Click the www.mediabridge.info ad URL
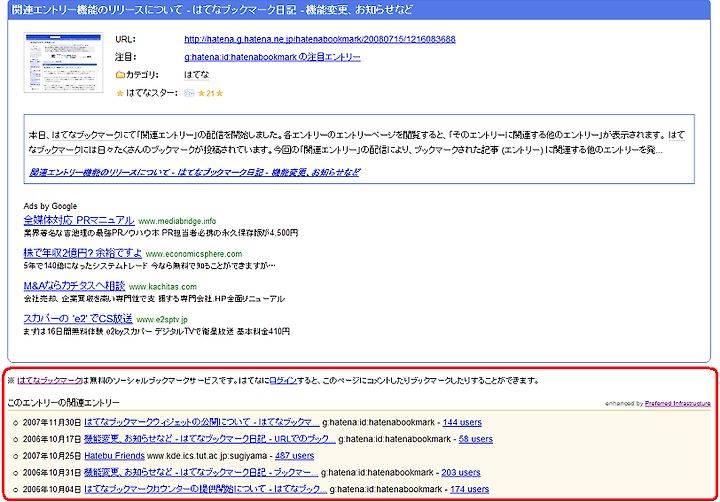The width and height of the screenshot is (720, 502). coord(177,221)
